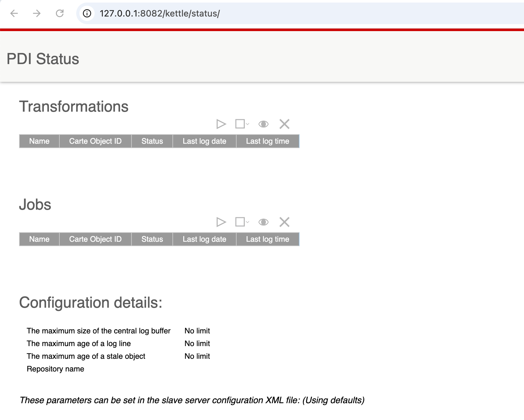Click the Name column header in Jobs
This screenshot has width=524, height=420.
(39, 239)
